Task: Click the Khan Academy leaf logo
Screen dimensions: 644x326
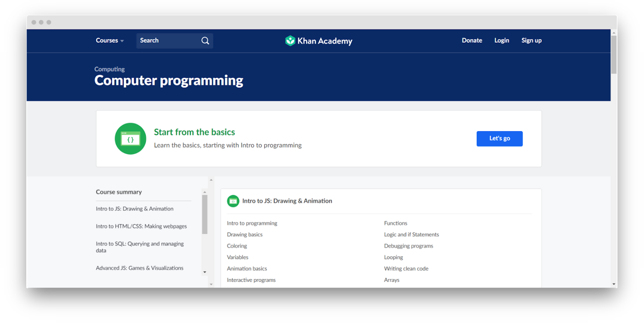Action: pyautogui.click(x=290, y=41)
